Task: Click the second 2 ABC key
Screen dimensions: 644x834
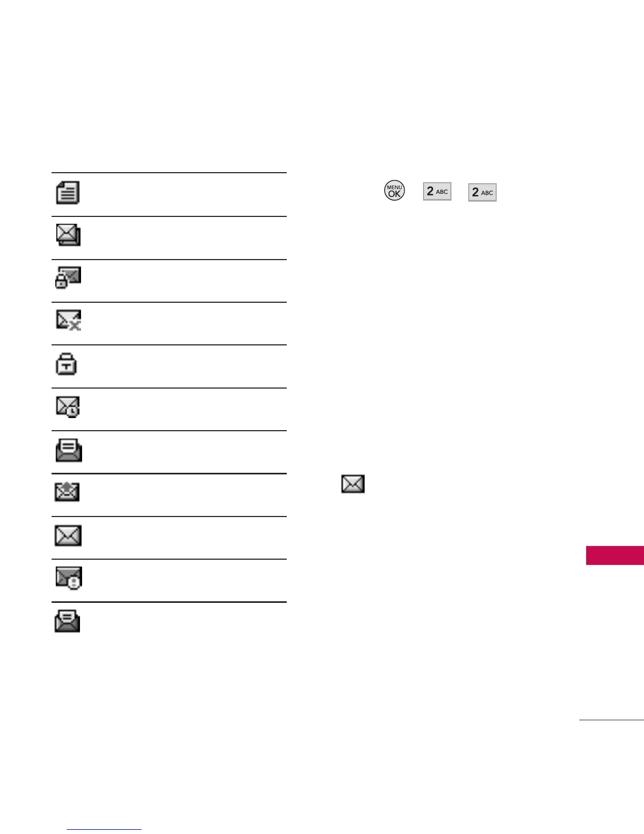Action: pyautogui.click(x=482, y=193)
